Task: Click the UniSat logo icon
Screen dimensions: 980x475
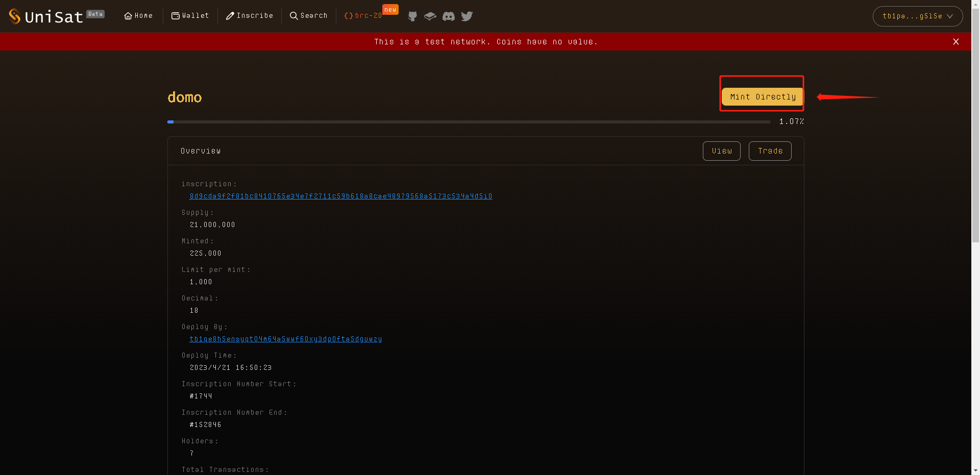Action: (x=15, y=16)
